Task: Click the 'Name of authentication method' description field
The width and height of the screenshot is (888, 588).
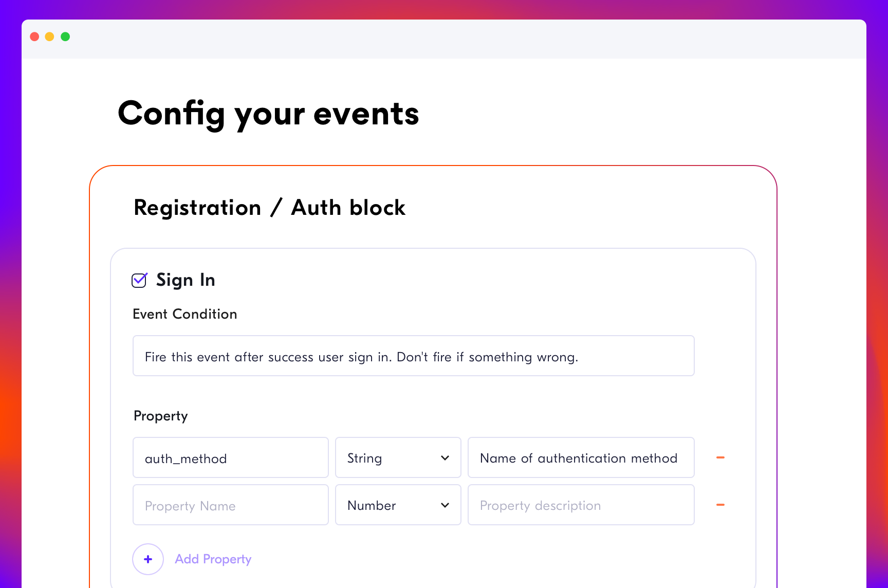Action: coord(581,458)
